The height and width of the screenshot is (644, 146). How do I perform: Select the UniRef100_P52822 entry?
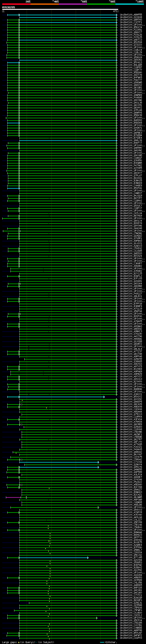131,482
